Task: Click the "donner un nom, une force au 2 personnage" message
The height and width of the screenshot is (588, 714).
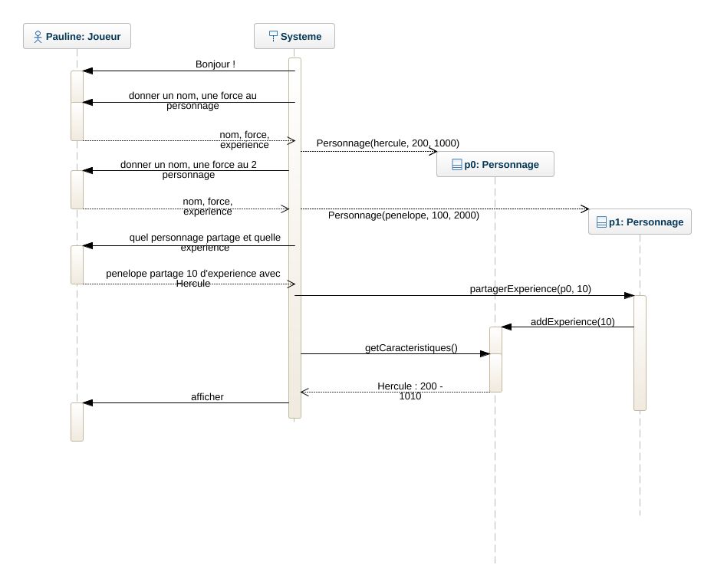Action: (x=189, y=169)
